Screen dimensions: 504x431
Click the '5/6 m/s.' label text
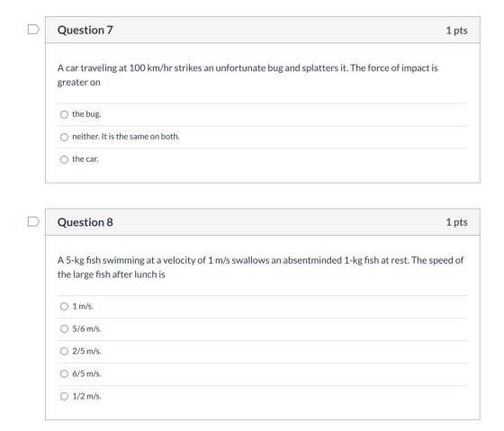coord(86,328)
